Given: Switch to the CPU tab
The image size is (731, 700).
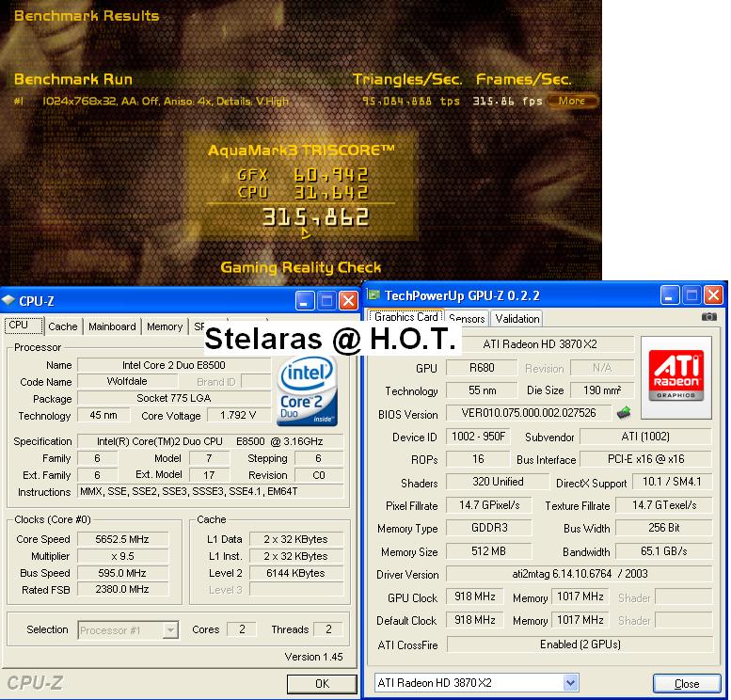Looking at the screenshot, I should click(x=24, y=325).
